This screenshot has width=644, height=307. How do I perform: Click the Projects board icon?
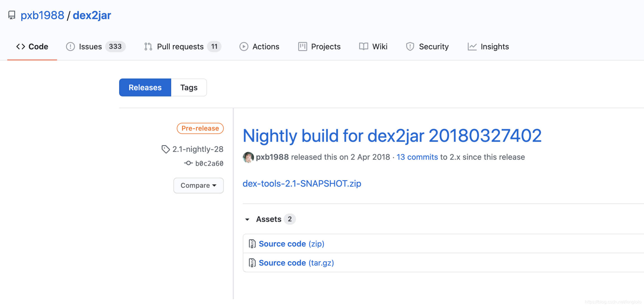click(x=302, y=46)
